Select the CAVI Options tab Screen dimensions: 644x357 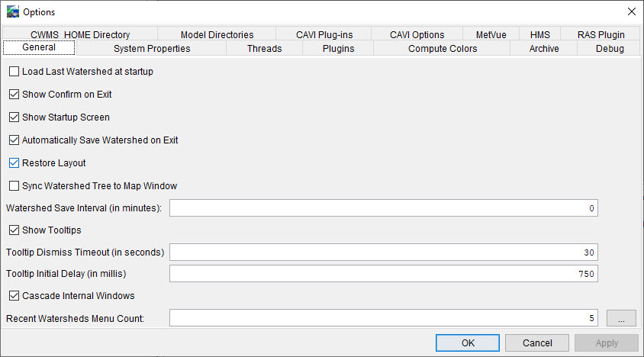(x=417, y=34)
